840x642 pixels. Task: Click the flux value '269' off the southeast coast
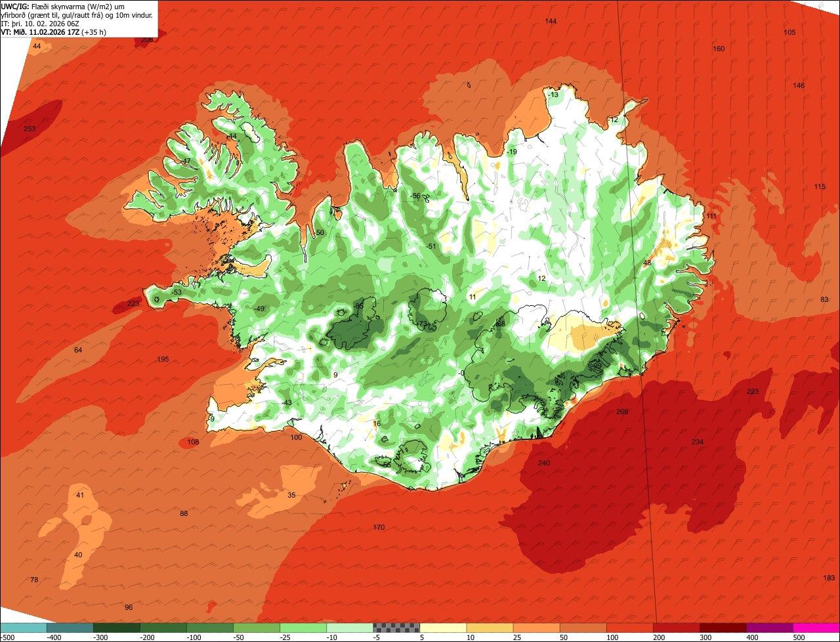point(622,412)
